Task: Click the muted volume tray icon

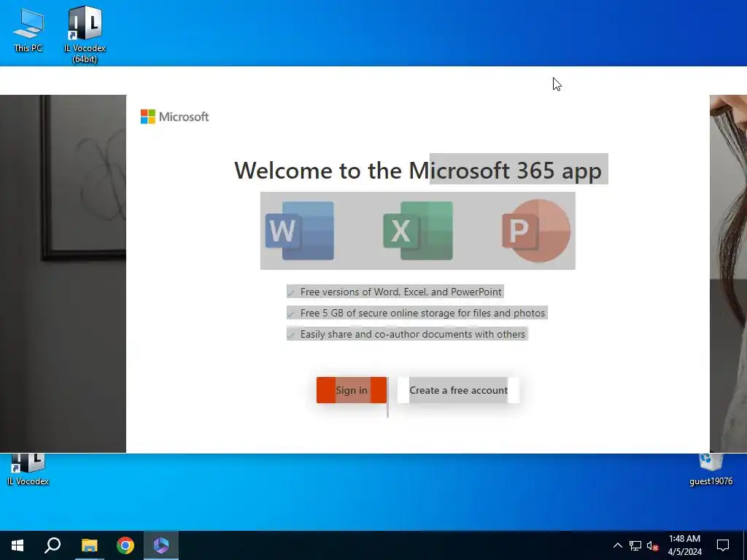Action: pyautogui.click(x=653, y=545)
